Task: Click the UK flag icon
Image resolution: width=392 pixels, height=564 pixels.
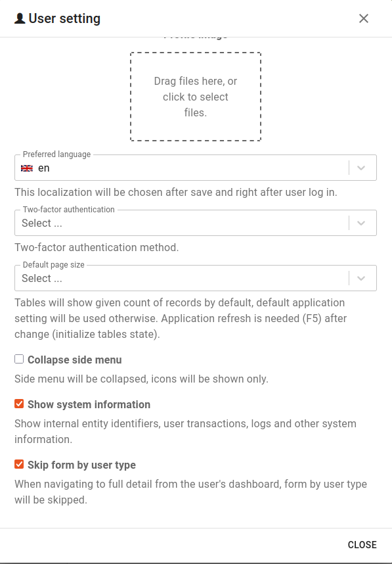Action: [27, 168]
